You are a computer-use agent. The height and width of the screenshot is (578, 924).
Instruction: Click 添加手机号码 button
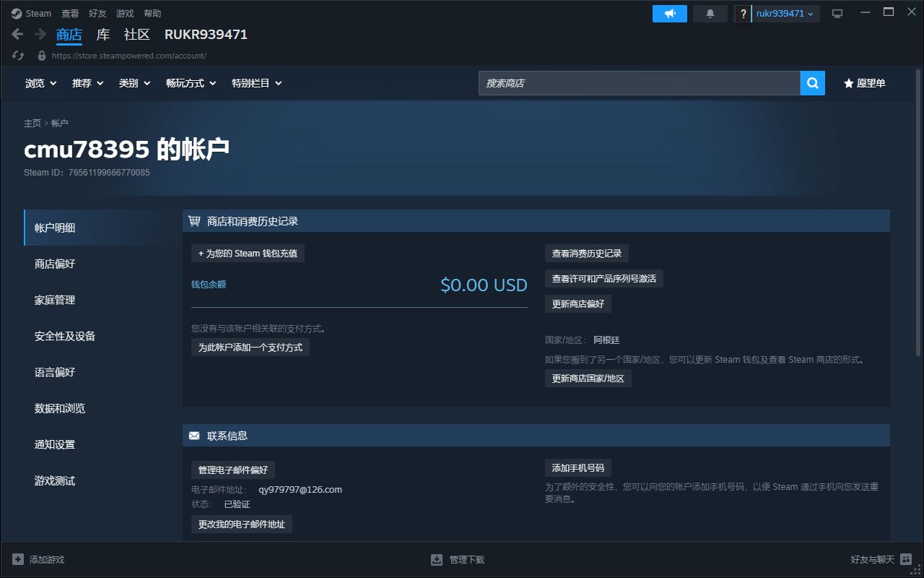578,467
